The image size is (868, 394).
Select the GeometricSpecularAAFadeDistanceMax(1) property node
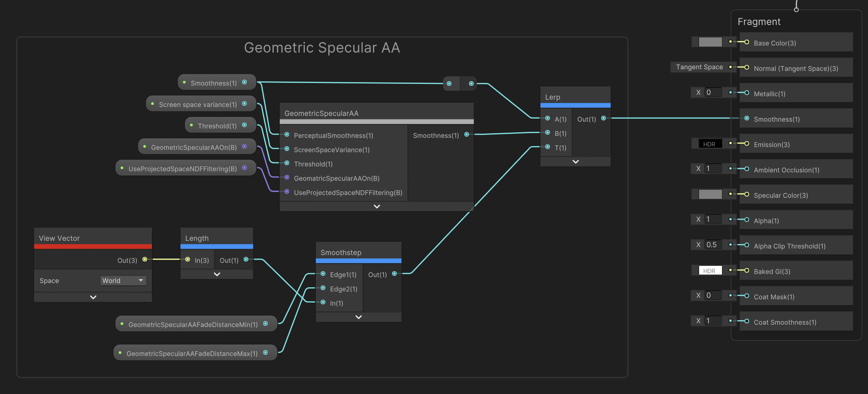point(192,353)
